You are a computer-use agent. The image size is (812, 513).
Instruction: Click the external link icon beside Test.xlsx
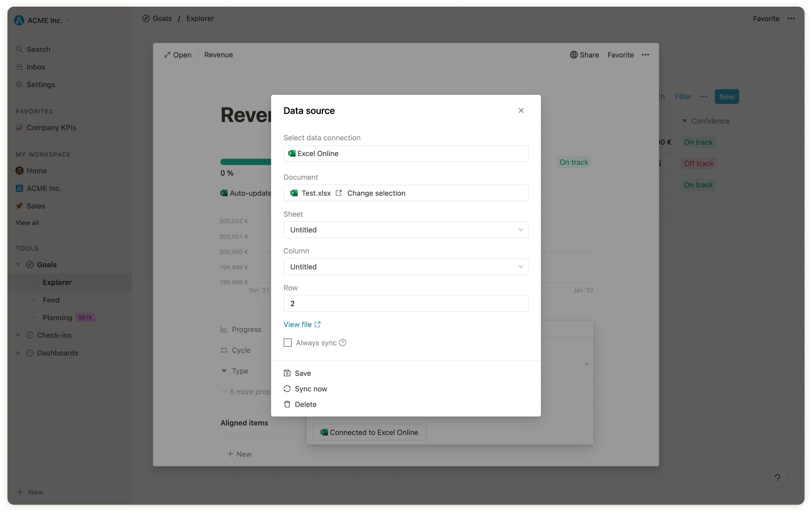[339, 193]
